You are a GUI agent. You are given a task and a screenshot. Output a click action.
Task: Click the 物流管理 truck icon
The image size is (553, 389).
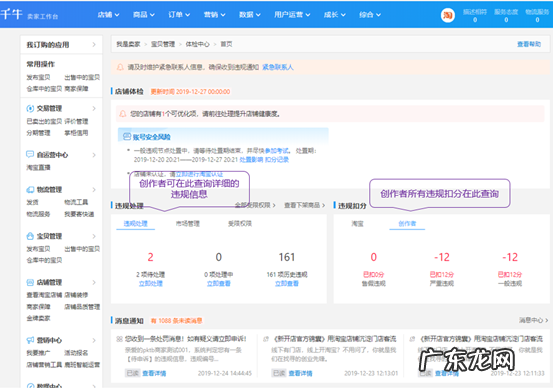click(x=30, y=190)
